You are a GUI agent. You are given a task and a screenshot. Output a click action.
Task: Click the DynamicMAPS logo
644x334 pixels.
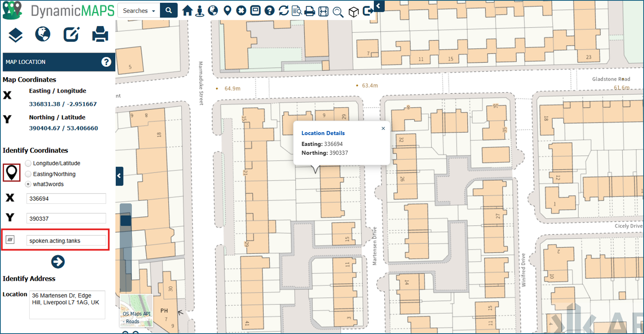(x=58, y=11)
